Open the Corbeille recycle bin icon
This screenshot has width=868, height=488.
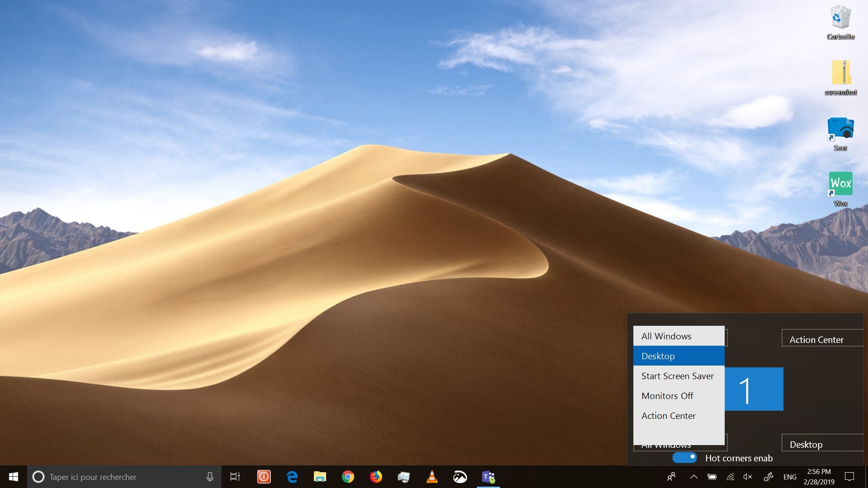pyautogui.click(x=840, y=22)
